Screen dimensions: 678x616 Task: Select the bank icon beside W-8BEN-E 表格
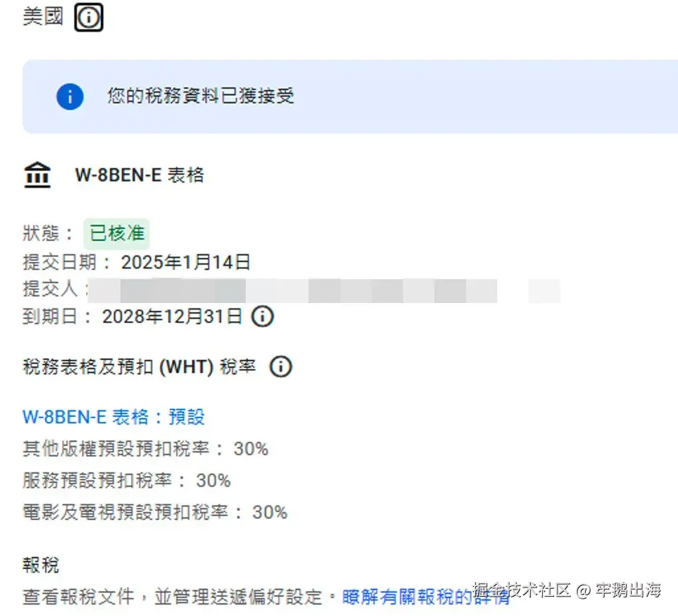[37, 174]
